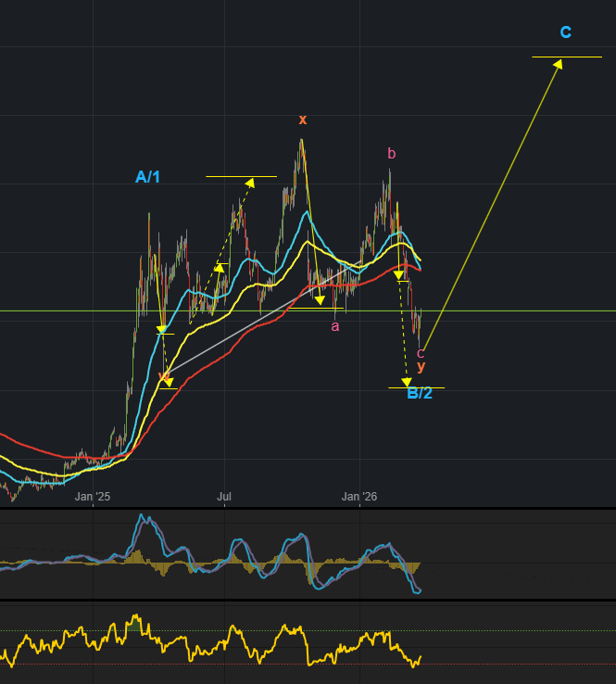
Task: Click the pink c wave label
Action: point(421,352)
